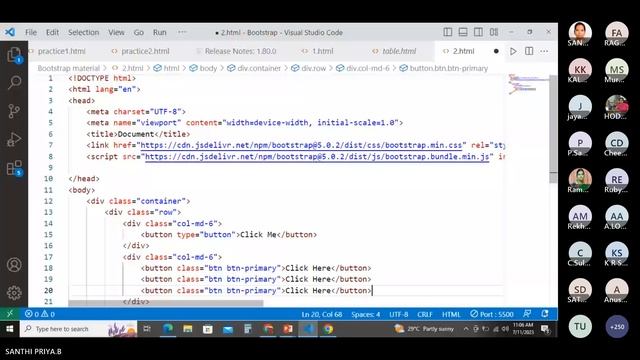640x360 pixels.
Task: Click Bootstrap material breadcrumb
Action: tap(69, 68)
